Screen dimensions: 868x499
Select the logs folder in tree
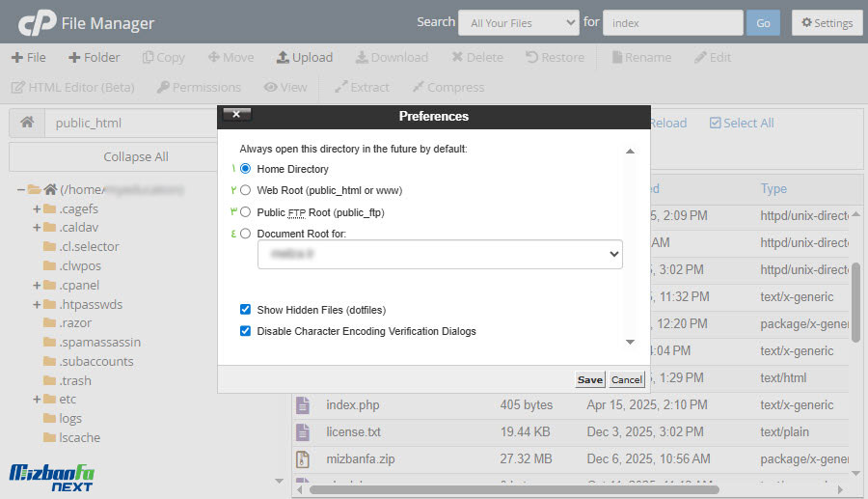click(x=70, y=418)
